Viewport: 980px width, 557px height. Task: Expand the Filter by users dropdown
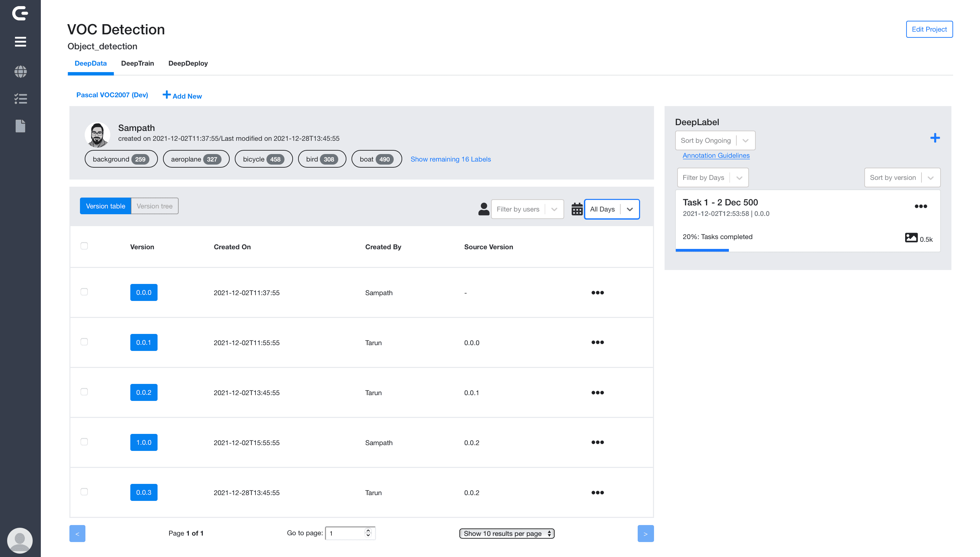pos(527,209)
